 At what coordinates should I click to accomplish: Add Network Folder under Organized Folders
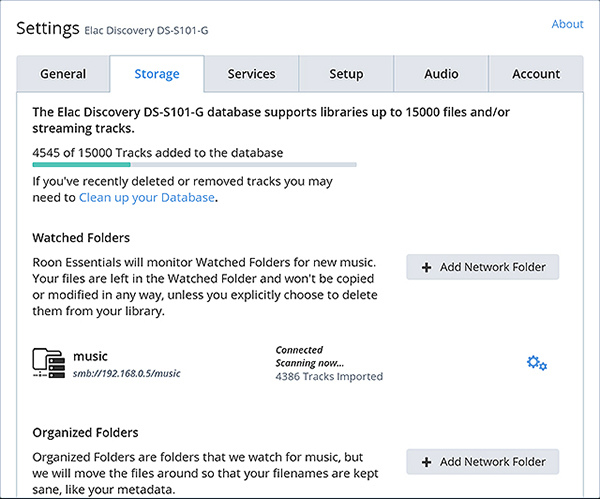(x=483, y=461)
